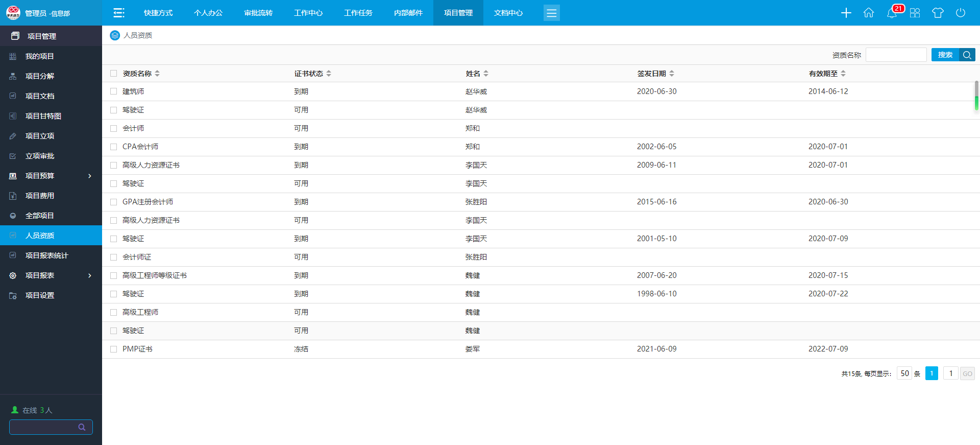The width and height of the screenshot is (980, 445).
Task: Switch to the 文档中心 top tab
Action: tap(508, 13)
